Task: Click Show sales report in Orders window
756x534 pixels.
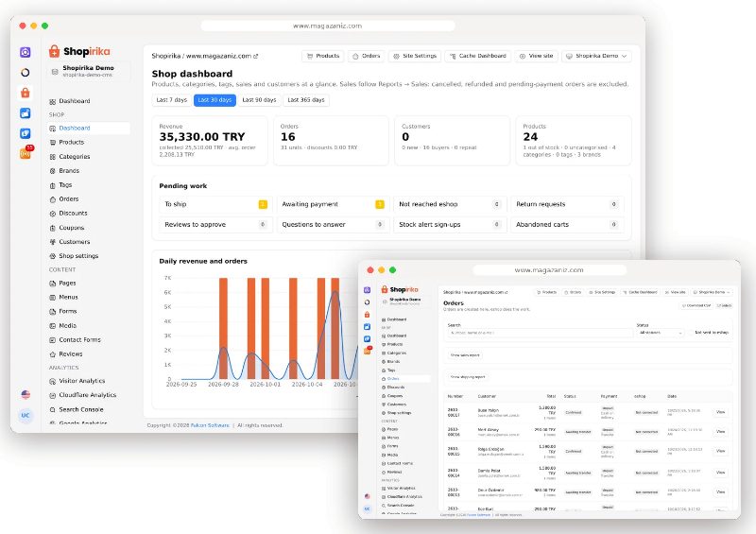Action: [465, 355]
